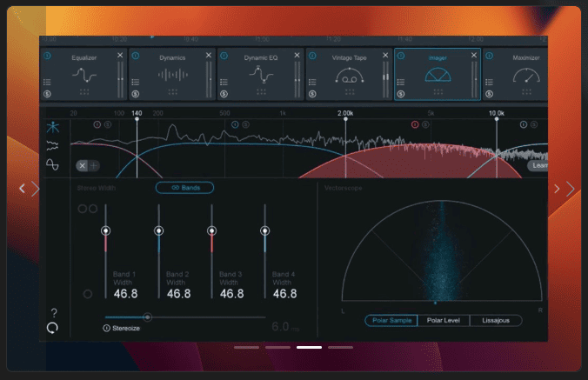The width and height of the screenshot is (588, 380).
Task: Remove the Equalizer module with its X
Action: coord(120,55)
